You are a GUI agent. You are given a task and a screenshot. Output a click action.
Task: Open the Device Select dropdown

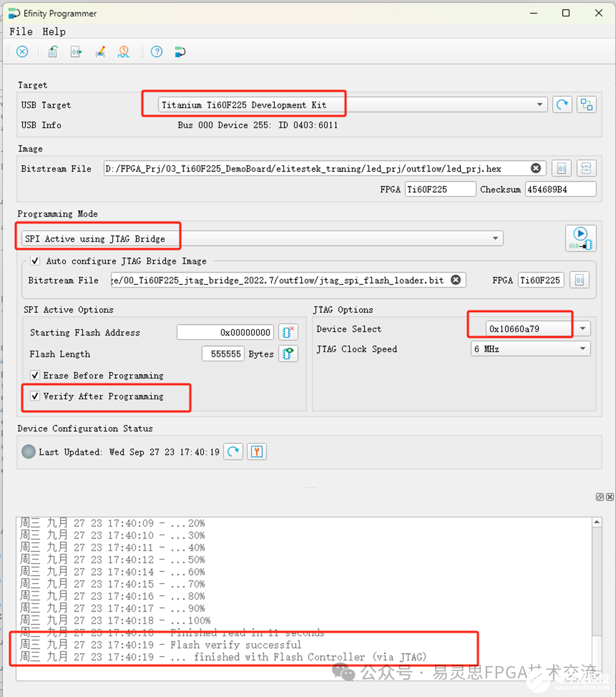tap(583, 329)
